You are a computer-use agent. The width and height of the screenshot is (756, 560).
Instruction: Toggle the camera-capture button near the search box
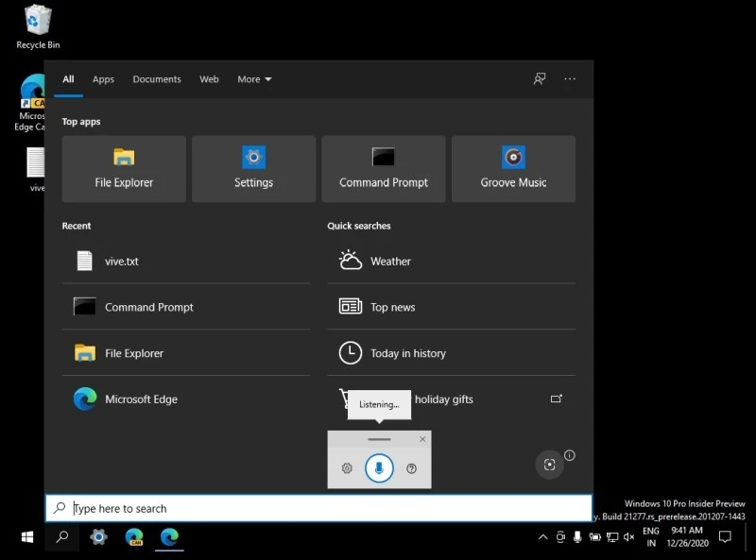click(x=550, y=465)
